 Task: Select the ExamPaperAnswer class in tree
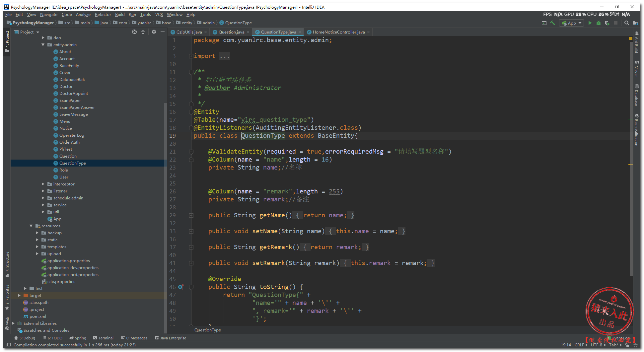click(77, 107)
